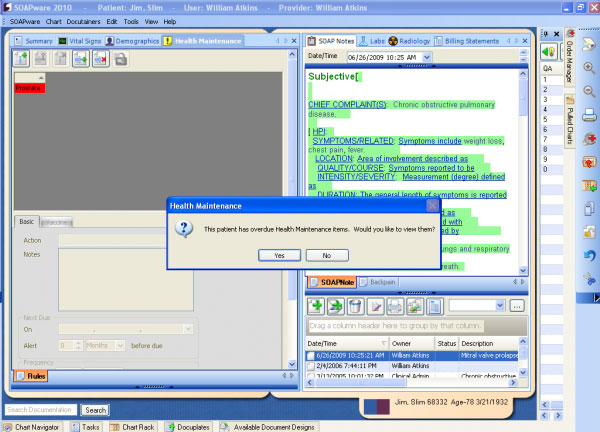Image resolution: width=600 pixels, height=432 pixels.
Task: Click the trash can delete icon
Action: [x=354, y=305]
